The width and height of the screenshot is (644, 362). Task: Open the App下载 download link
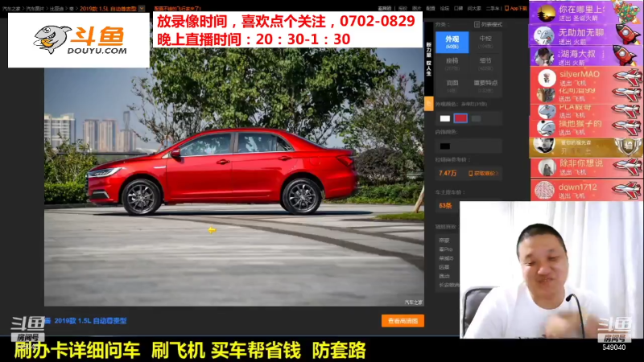[x=518, y=8]
